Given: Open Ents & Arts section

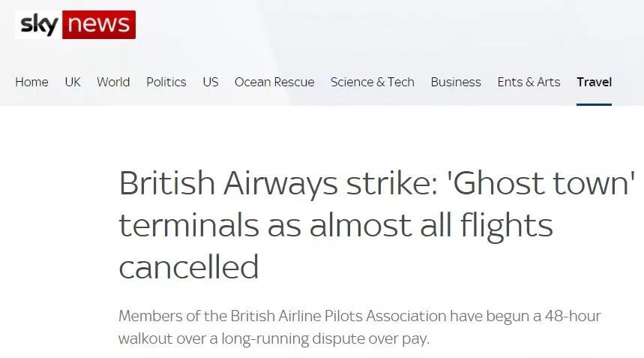Looking at the screenshot, I should point(529,82).
